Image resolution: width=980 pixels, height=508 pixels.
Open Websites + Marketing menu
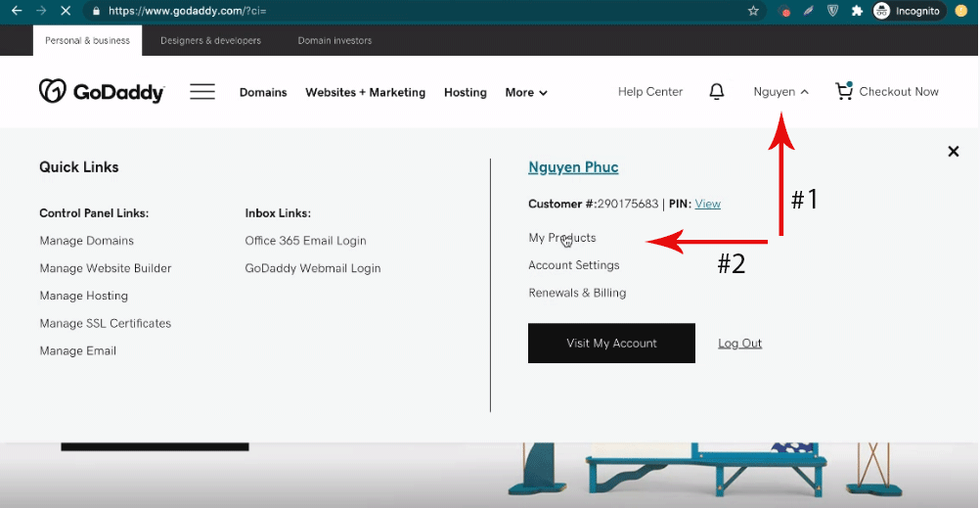(x=365, y=93)
